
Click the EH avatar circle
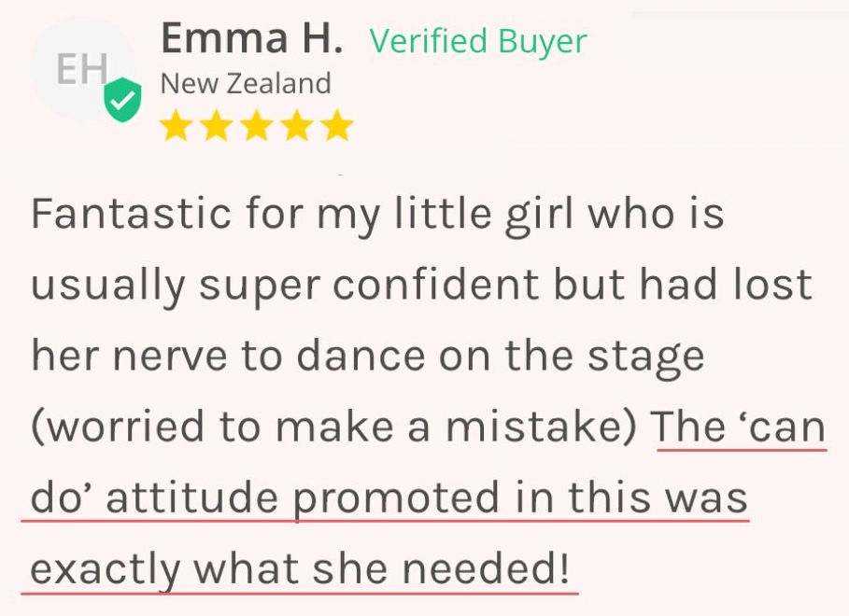[82, 68]
